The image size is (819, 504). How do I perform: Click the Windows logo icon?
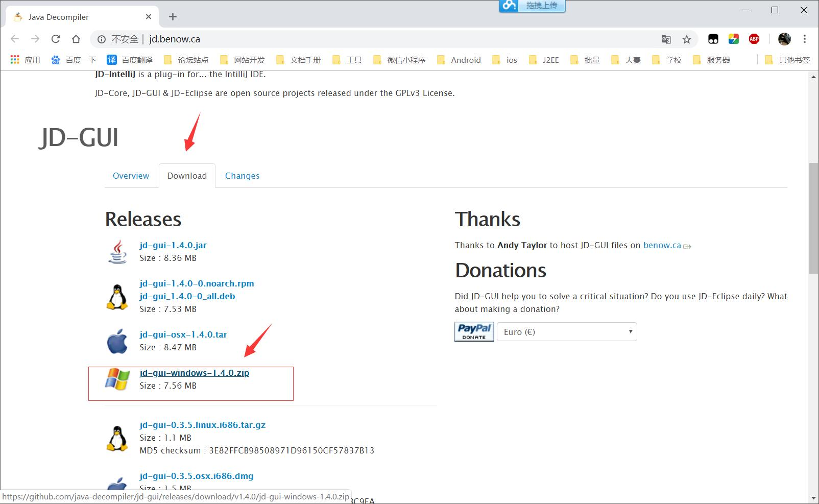pyautogui.click(x=117, y=379)
